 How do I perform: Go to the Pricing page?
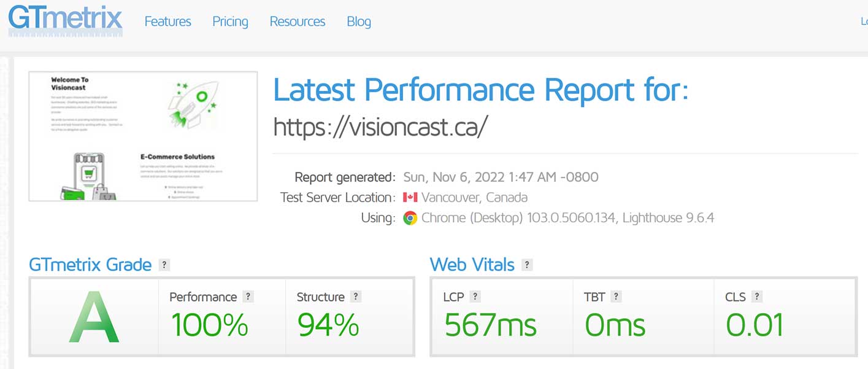coord(230,21)
